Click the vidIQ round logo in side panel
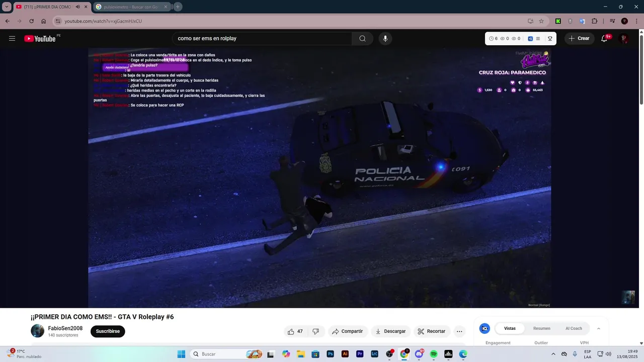This screenshot has height=362, width=644. [485, 328]
